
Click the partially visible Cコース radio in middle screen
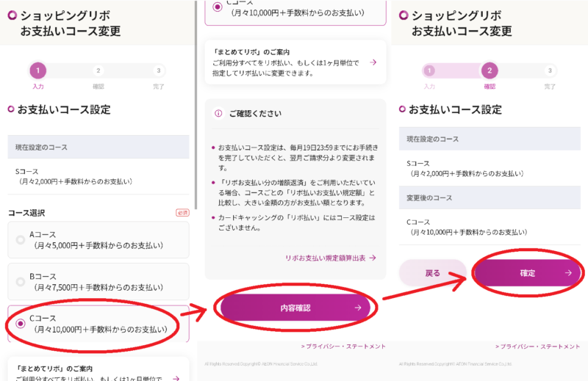pos(218,7)
